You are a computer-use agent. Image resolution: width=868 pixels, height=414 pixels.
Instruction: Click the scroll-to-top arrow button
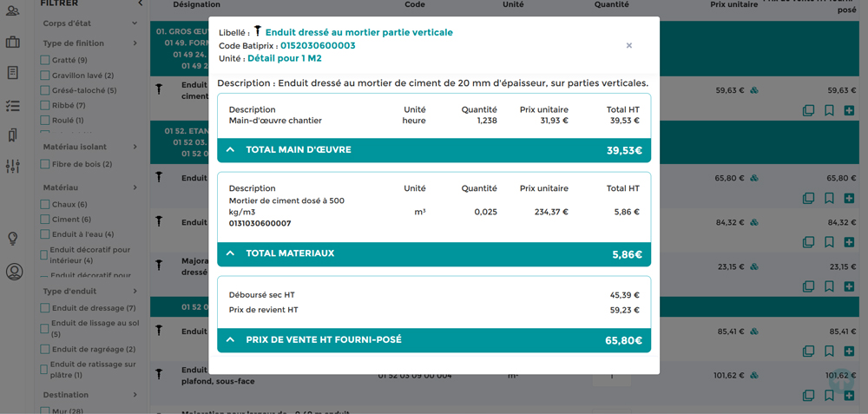(841, 381)
